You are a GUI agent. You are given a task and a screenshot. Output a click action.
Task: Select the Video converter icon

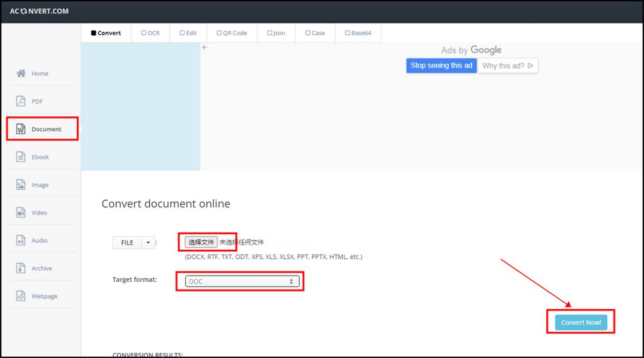click(21, 213)
